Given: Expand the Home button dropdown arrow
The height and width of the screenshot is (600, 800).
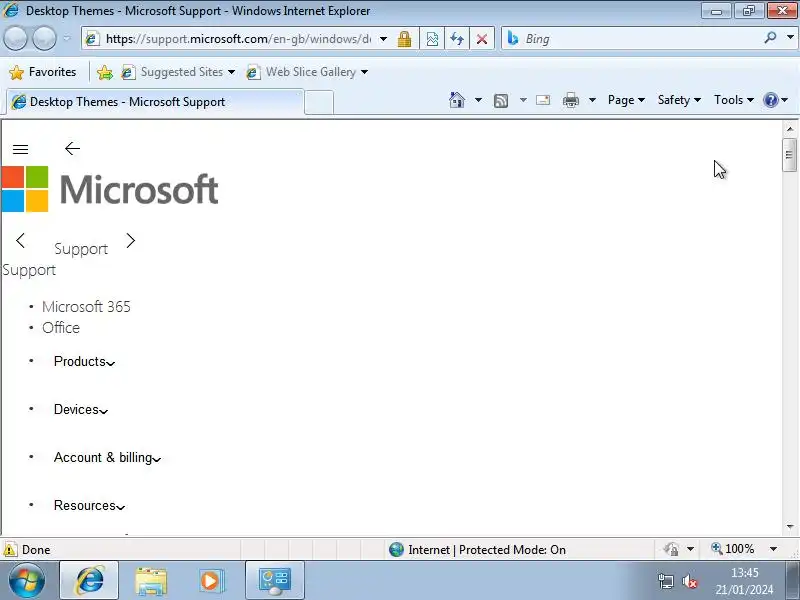Looking at the screenshot, I should (x=478, y=100).
